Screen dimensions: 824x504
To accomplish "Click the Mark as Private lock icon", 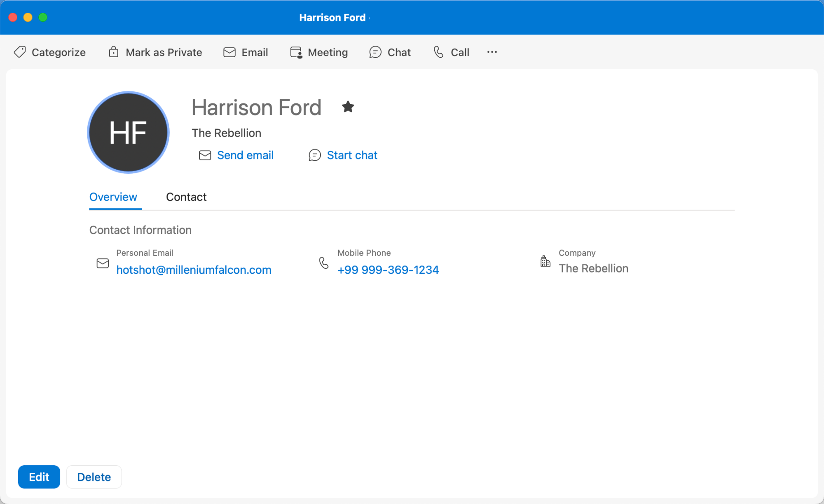I will (113, 52).
